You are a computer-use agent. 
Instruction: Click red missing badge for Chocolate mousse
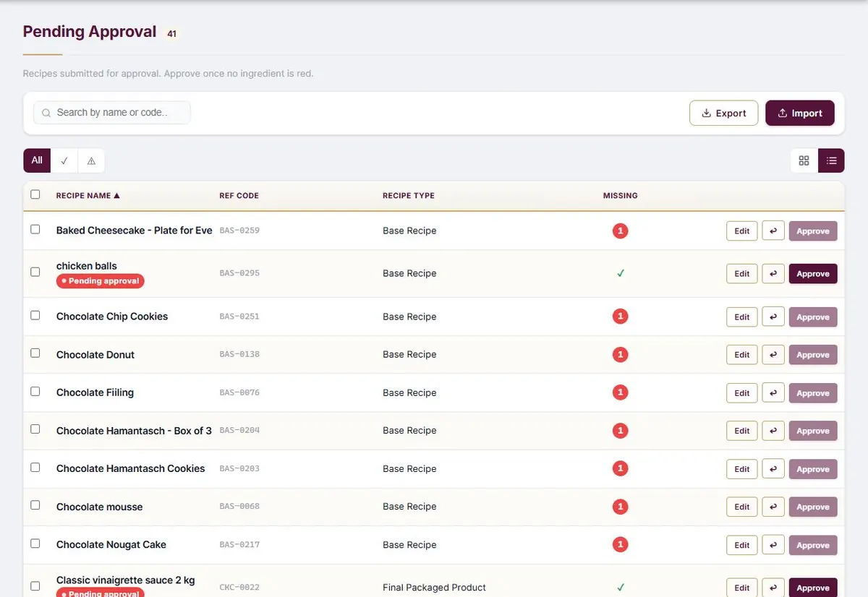pyautogui.click(x=619, y=507)
